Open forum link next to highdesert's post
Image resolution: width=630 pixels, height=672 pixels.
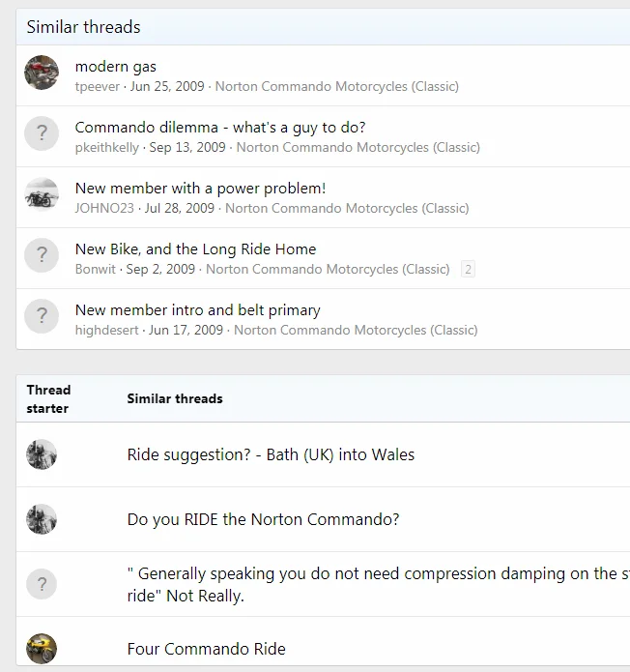[x=356, y=331]
